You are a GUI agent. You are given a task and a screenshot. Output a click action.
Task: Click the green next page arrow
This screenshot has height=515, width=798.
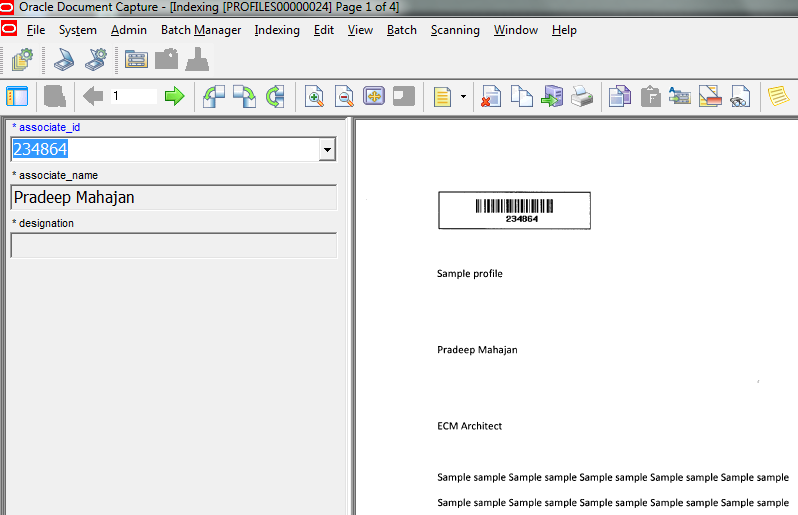[174, 96]
